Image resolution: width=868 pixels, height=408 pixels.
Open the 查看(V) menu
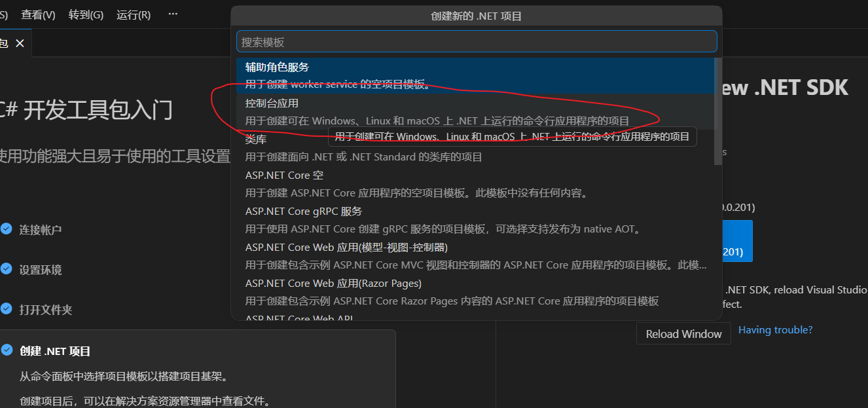tap(38, 14)
